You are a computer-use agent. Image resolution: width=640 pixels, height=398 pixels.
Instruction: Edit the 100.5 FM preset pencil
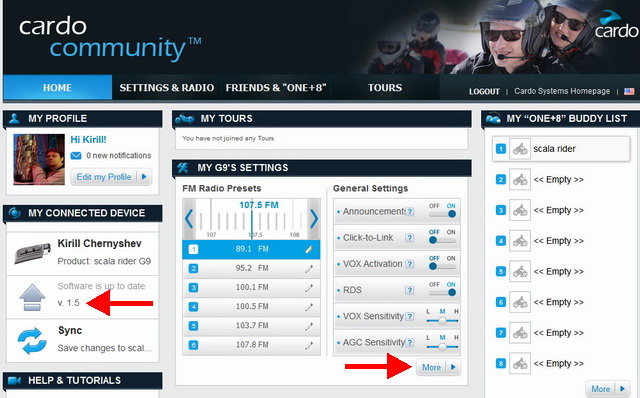click(x=309, y=307)
